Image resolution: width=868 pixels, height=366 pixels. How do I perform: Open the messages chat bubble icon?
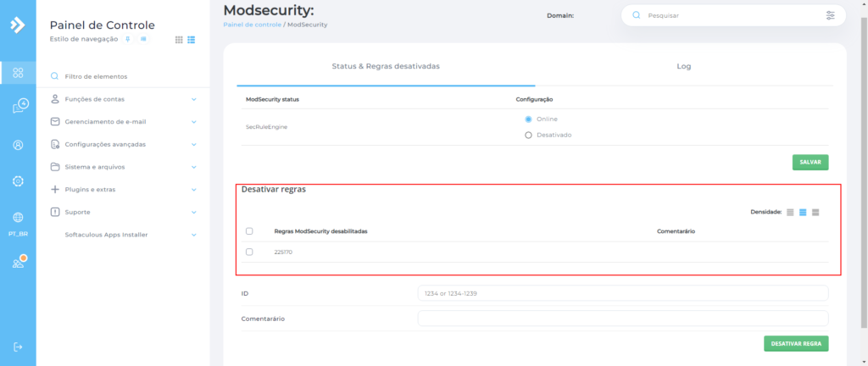(18, 107)
